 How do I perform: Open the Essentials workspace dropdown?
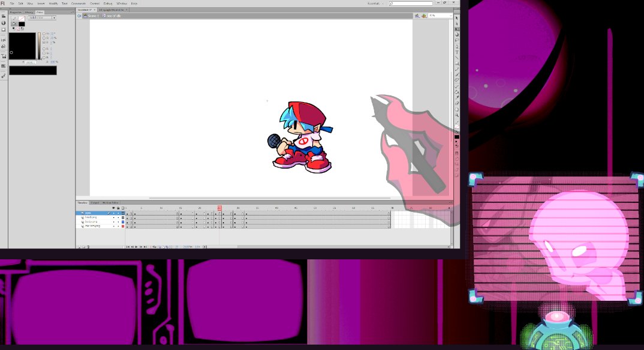[376, 3]
